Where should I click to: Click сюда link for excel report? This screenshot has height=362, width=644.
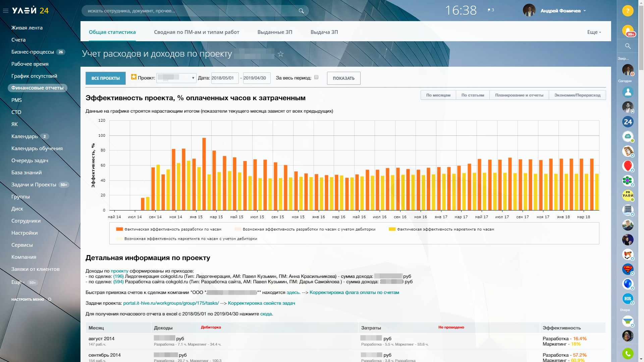click(x=266, y=314)
